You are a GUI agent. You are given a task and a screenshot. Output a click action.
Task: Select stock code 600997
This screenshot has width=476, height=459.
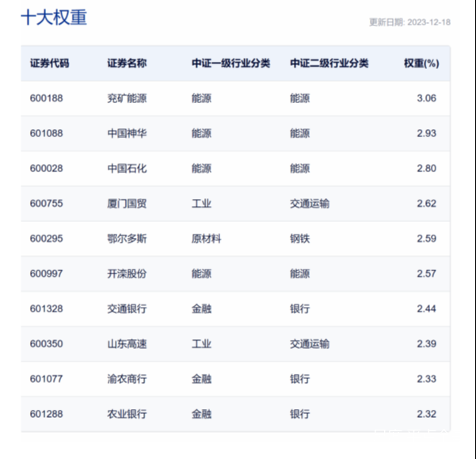[x=47, y=273]
